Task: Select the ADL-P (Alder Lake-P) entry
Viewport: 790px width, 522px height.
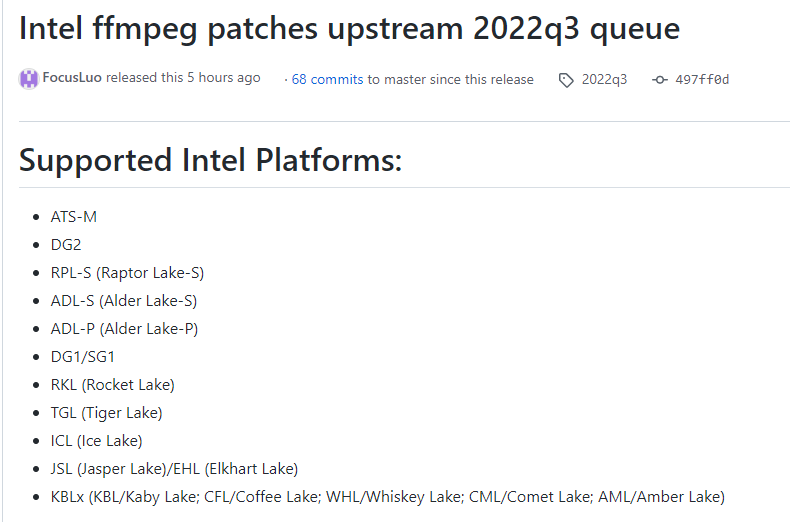Action: click(x=124, y=329)
